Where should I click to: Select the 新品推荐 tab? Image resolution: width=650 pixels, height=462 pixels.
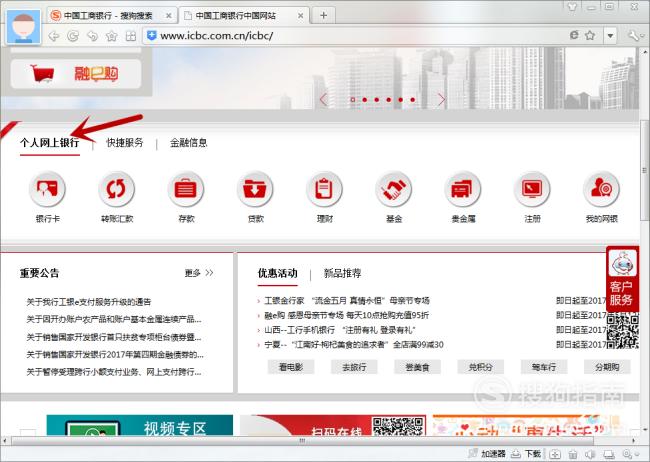pyautogui.click(x=342, y=273)
